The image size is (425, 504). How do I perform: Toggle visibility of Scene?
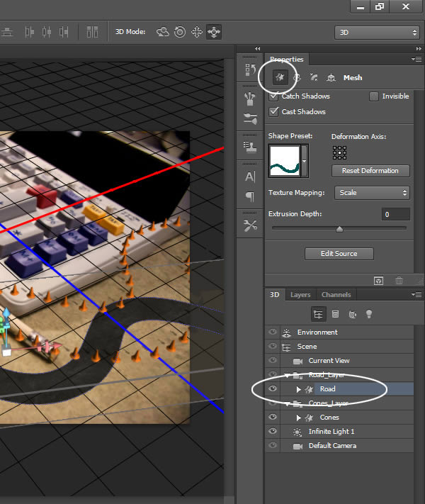coord(273,346)
